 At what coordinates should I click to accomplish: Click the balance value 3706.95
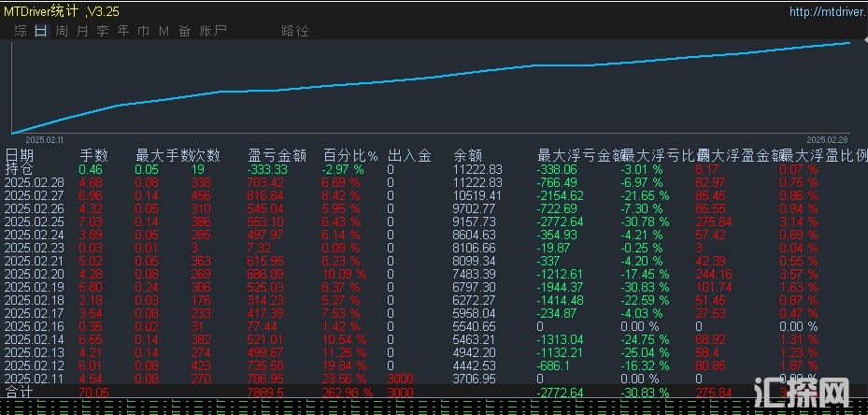click(x=475, y=379)
